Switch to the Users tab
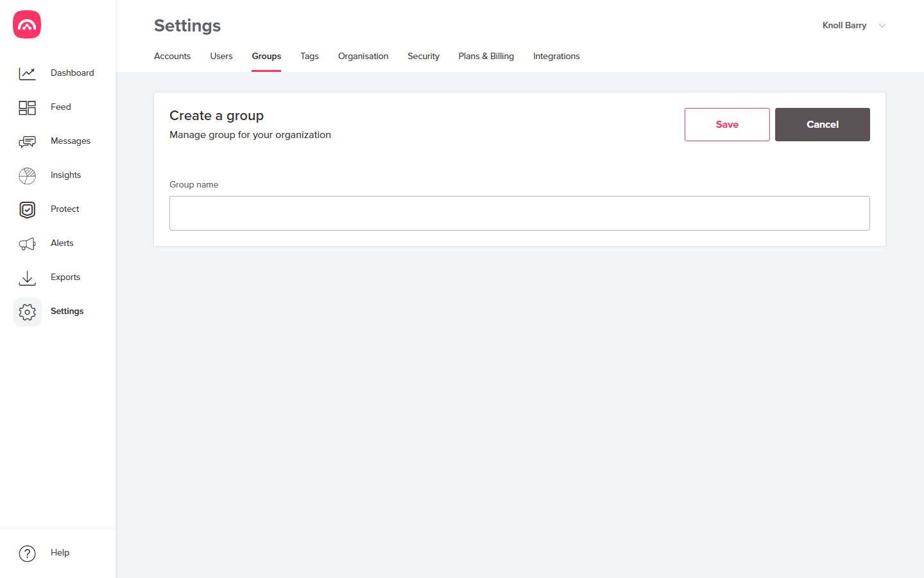924x578 pixels. click(x=221, y=57)
